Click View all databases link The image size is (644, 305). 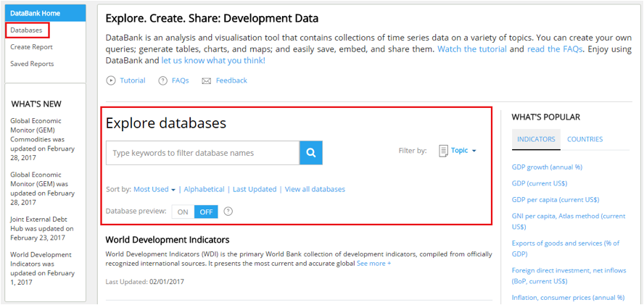click(315, 189)
